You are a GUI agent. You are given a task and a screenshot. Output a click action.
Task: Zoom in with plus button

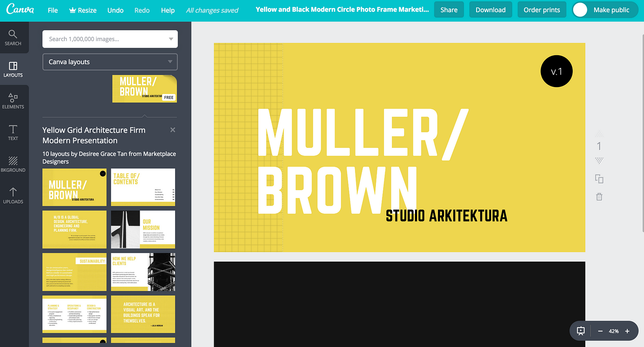click(627, 331)
